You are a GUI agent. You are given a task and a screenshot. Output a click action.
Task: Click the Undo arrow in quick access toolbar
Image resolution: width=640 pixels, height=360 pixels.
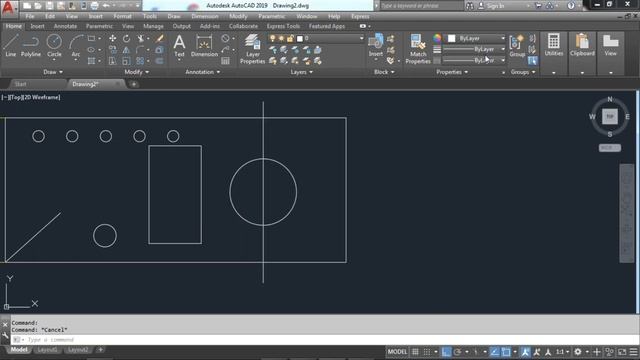(x=106, y=6)
